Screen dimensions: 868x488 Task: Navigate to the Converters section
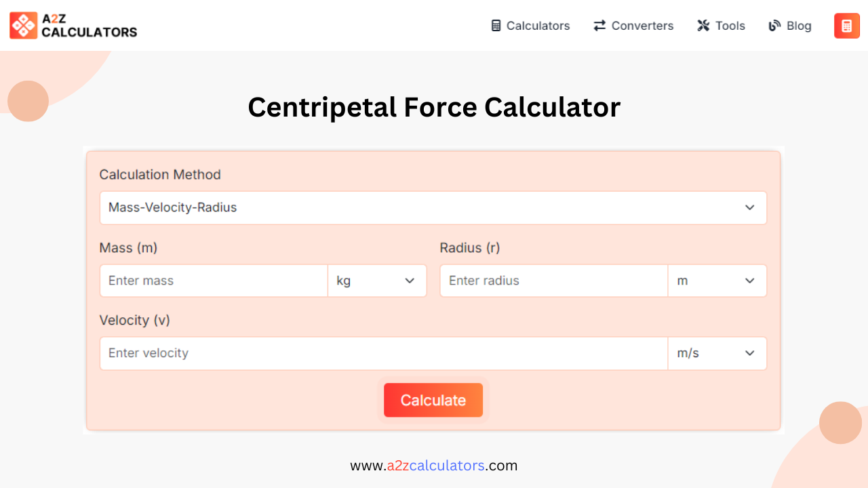642,25
